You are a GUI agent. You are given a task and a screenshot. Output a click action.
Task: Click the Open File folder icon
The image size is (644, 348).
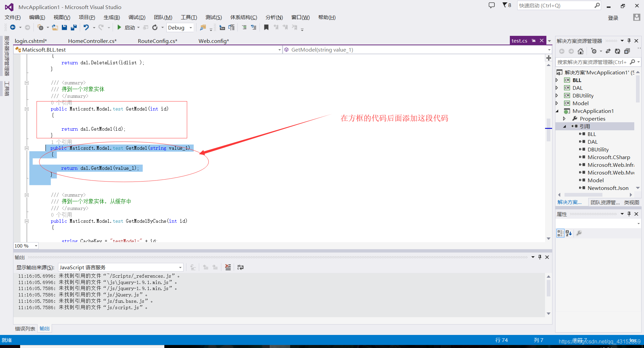pos(55,27)
